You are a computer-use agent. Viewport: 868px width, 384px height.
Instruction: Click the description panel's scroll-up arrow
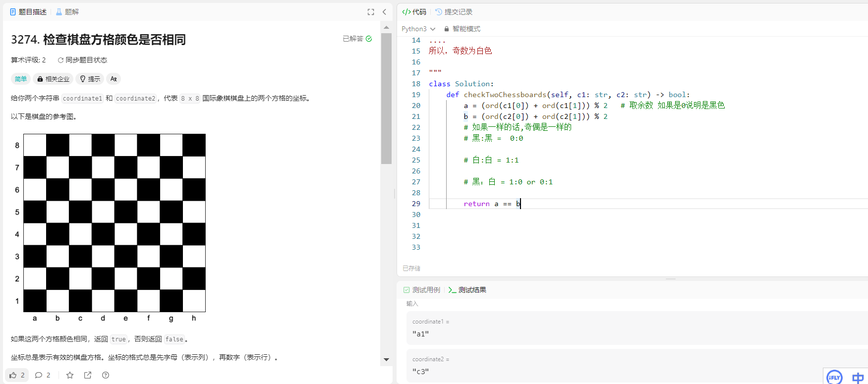coord(386,27)
